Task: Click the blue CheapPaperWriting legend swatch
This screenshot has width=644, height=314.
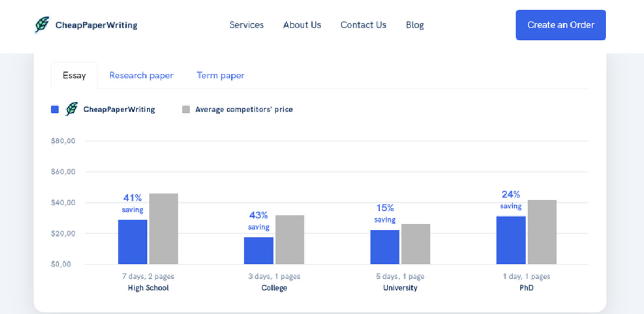Action: click(x=55, y=109)
